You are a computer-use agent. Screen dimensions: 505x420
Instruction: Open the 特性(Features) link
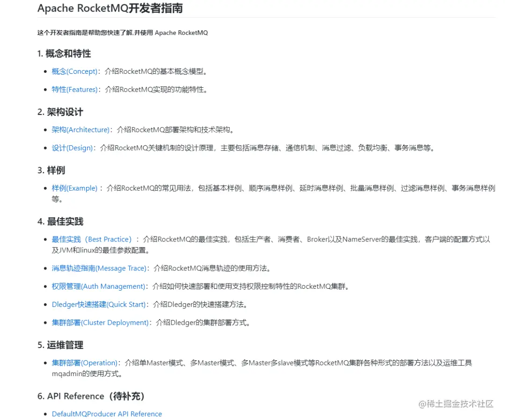(74, 90)
